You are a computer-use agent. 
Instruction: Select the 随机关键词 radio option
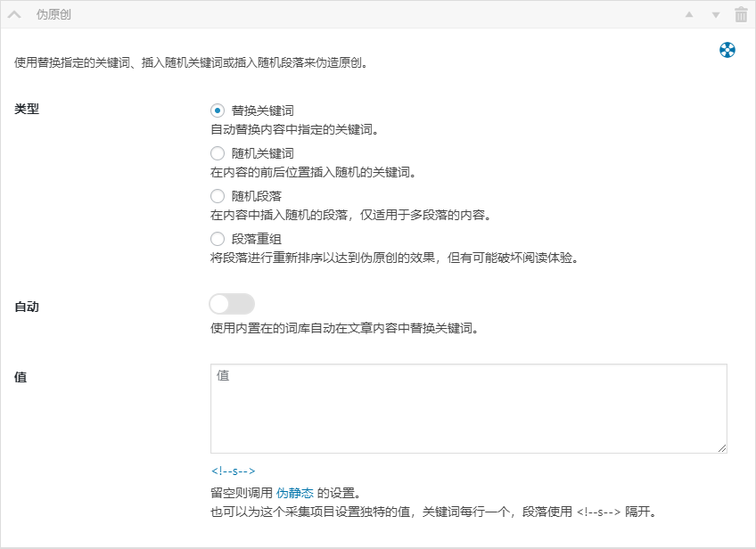(x=218, y=153)
